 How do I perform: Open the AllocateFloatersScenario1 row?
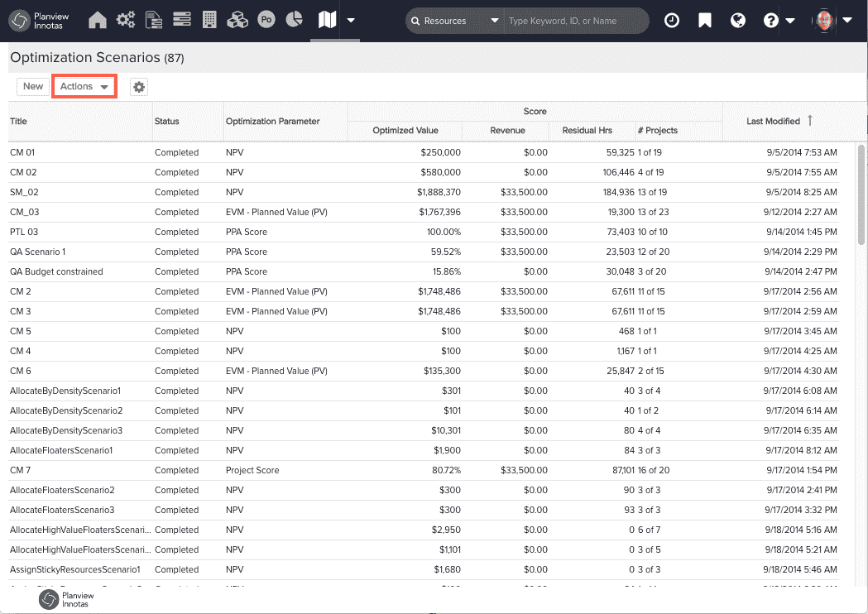[424, 451]
